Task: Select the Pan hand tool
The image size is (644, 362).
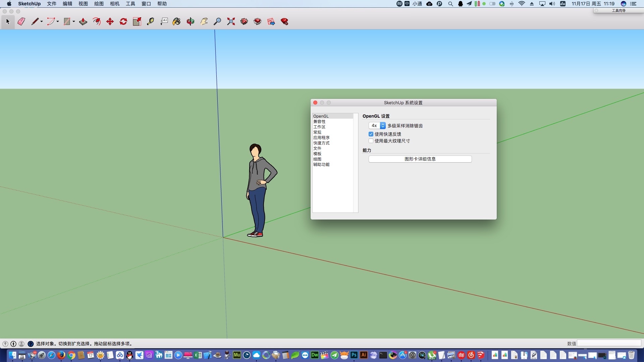Action: point(204,21)
